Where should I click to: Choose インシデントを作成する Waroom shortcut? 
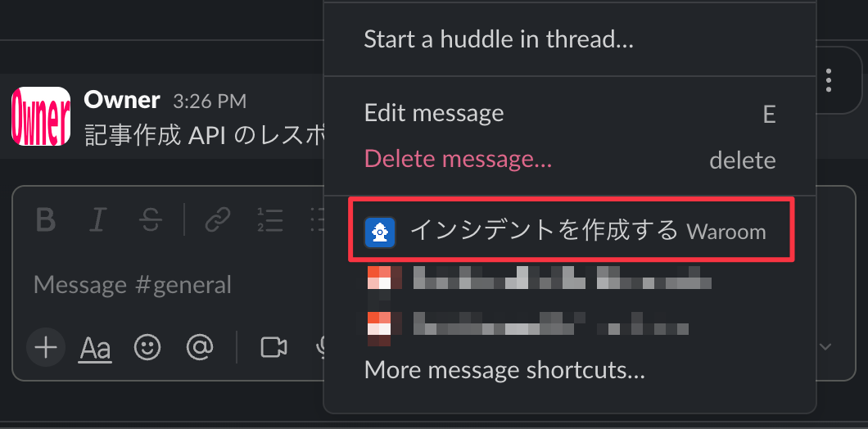570,230
